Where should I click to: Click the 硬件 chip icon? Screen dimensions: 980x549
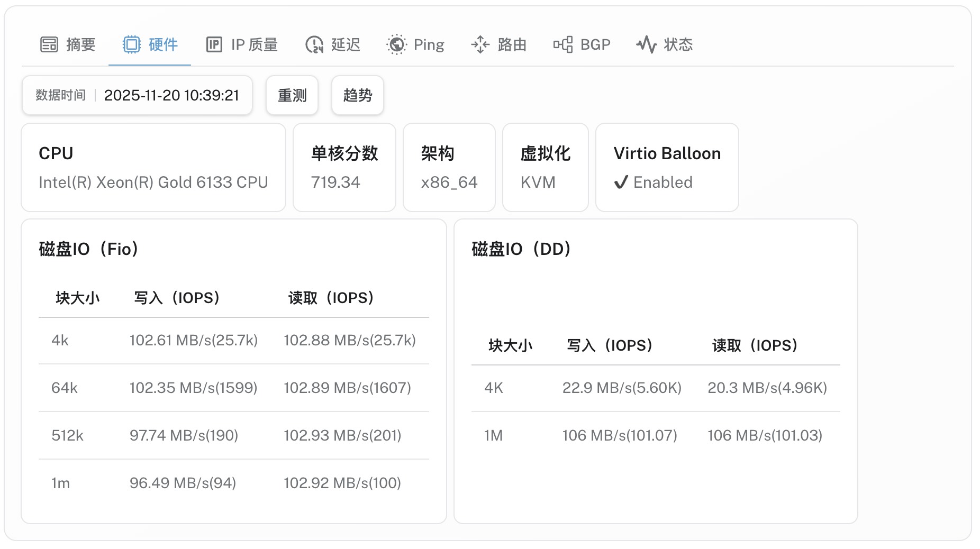tap(132, 44)
